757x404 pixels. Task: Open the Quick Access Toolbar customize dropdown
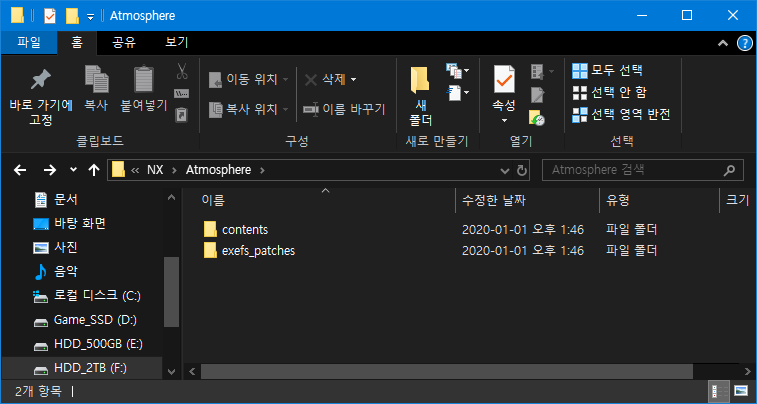(90, 16)
